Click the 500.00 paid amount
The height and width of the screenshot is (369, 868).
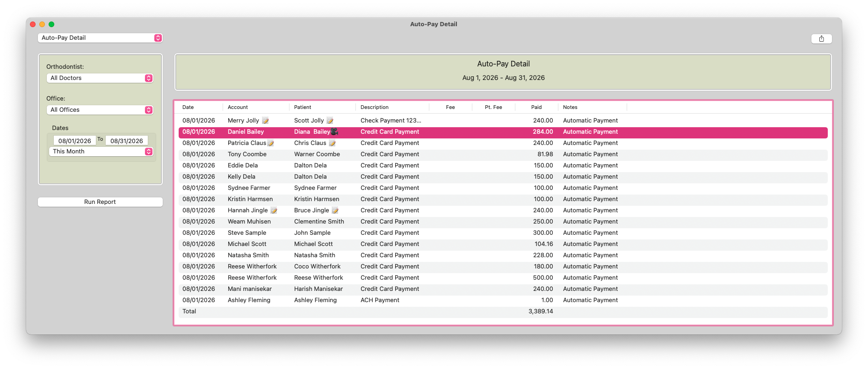(543, 278)
